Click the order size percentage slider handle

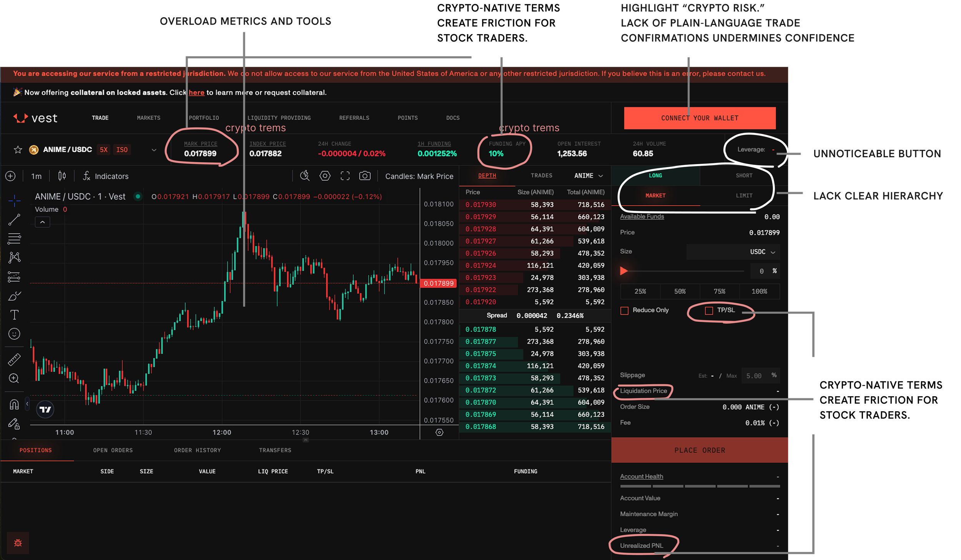[x=624, y=271]
